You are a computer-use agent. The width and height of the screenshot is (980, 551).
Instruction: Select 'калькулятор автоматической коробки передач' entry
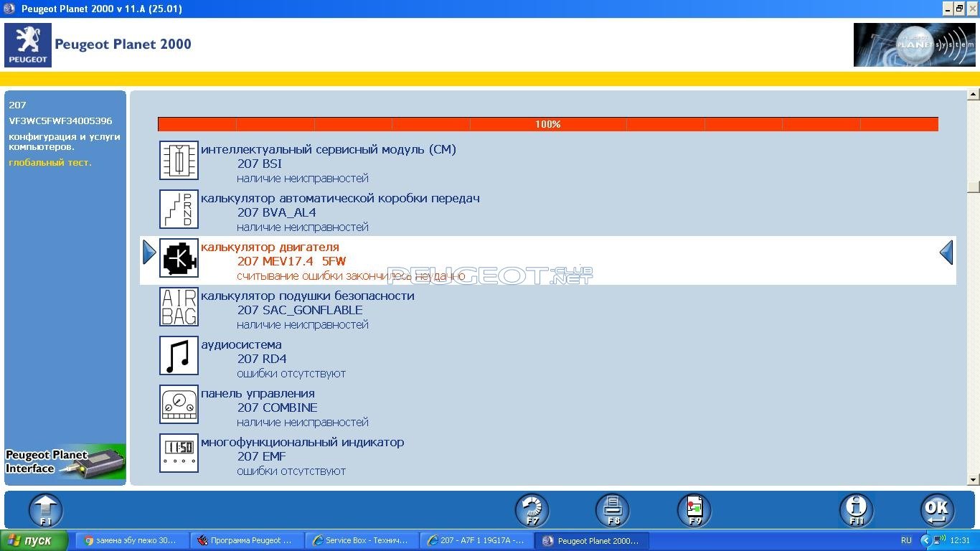[340, 199]
